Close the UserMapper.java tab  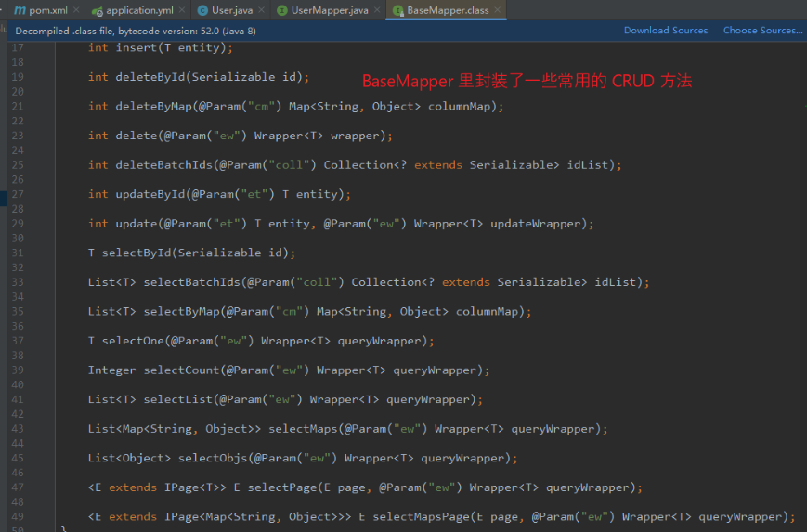377,10
